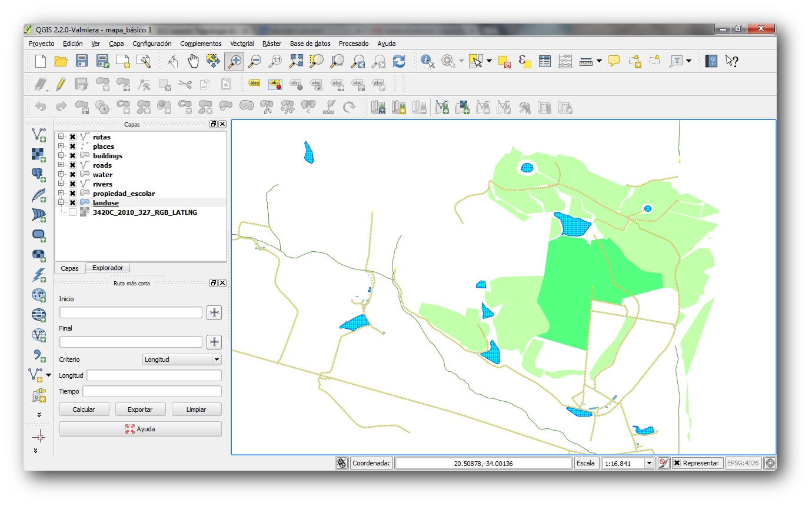Uncheck the water layer visibility
The image size is (812, 506).
point(72,175)
